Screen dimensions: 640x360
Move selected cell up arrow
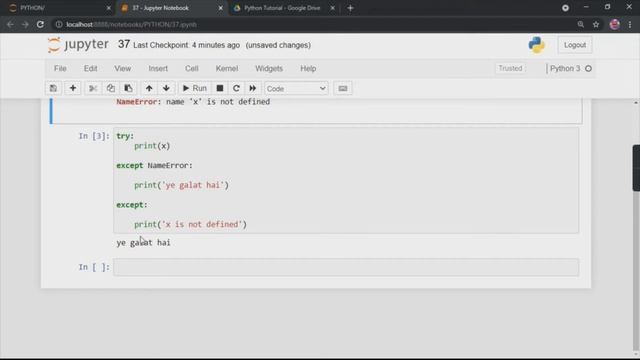149,88
